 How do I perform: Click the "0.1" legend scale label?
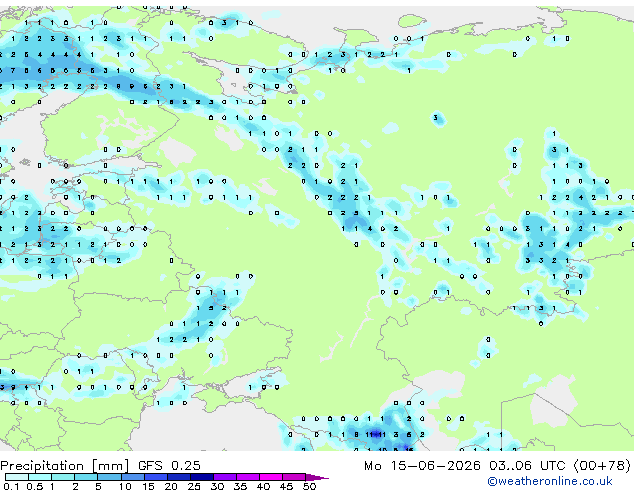[x=11, y=486]
